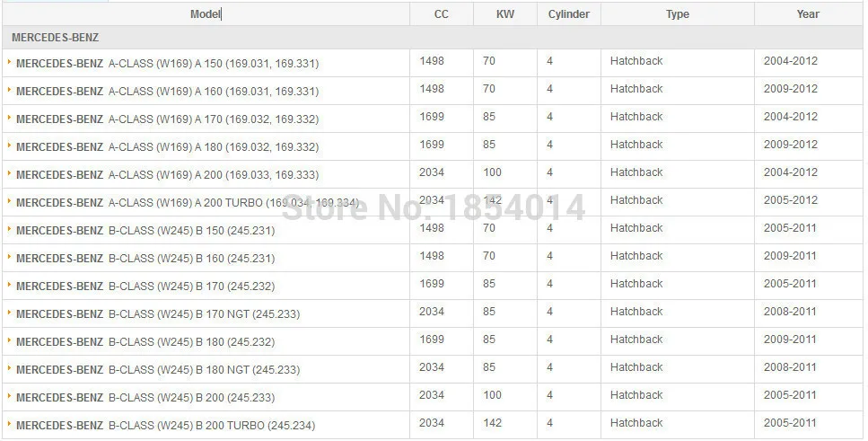Click year 2005-2012 in A 200 TURBO row
Screen dimensions: 868x441
pyautogui.click(x=791, y=200)
